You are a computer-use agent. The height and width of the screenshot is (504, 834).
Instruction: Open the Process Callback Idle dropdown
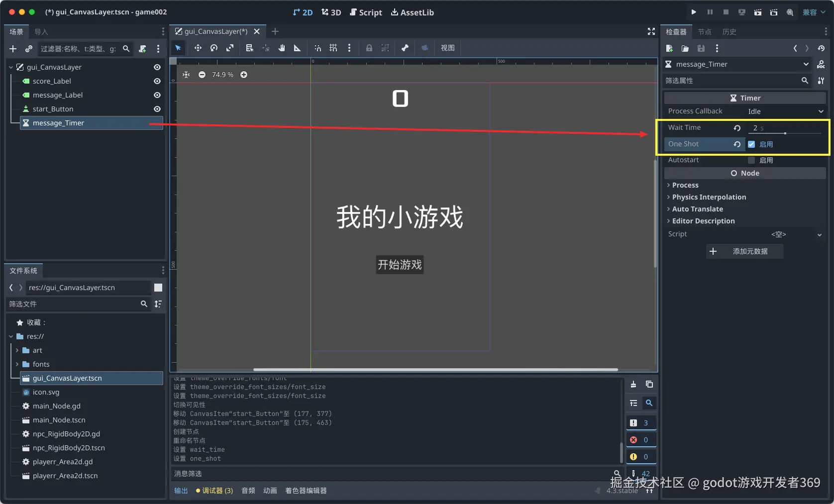pyautogui.click(x=785, y=111)
